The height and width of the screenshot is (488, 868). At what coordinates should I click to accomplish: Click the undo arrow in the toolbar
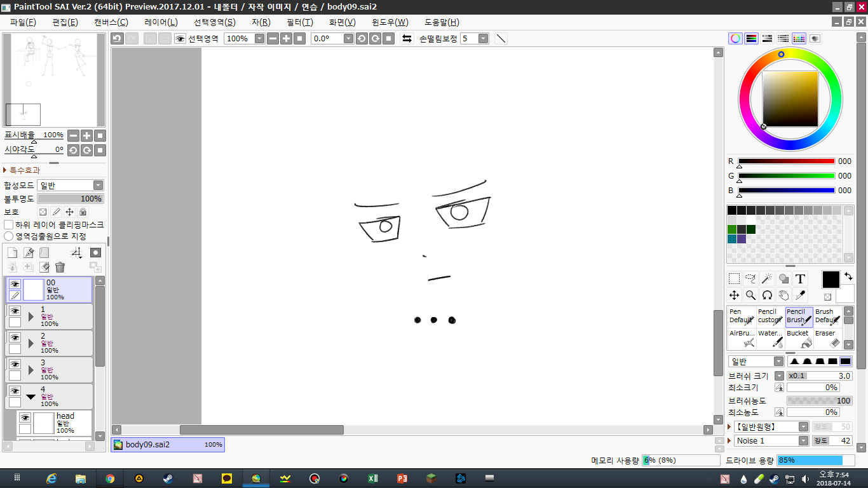pos(117,39)
